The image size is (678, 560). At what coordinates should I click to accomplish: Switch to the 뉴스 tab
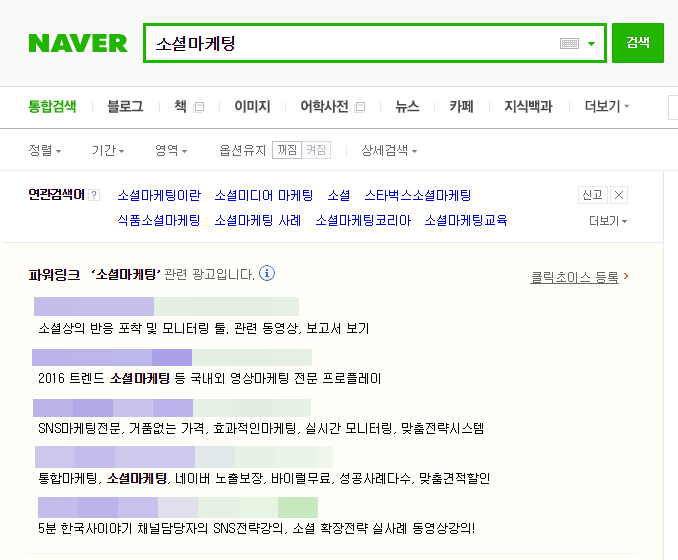407,106
